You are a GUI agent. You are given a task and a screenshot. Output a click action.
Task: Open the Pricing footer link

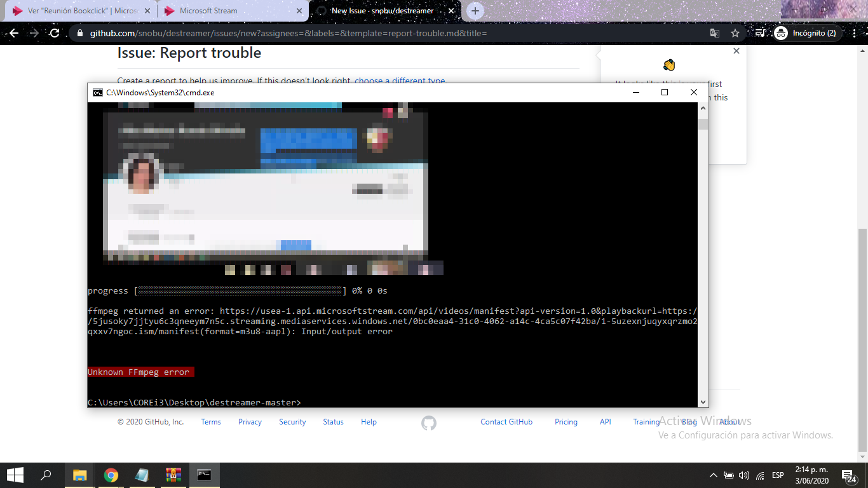pyautogui.click(x=566, y=422)
